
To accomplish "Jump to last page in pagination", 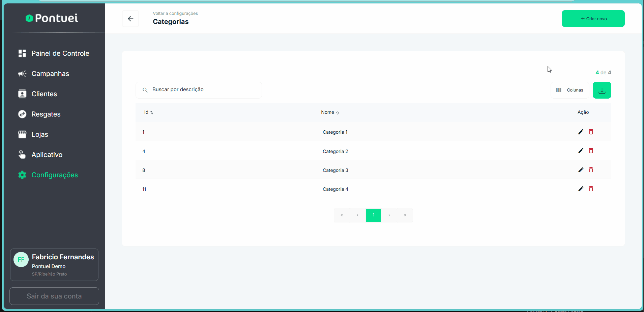I will click(x=405, y=215).
